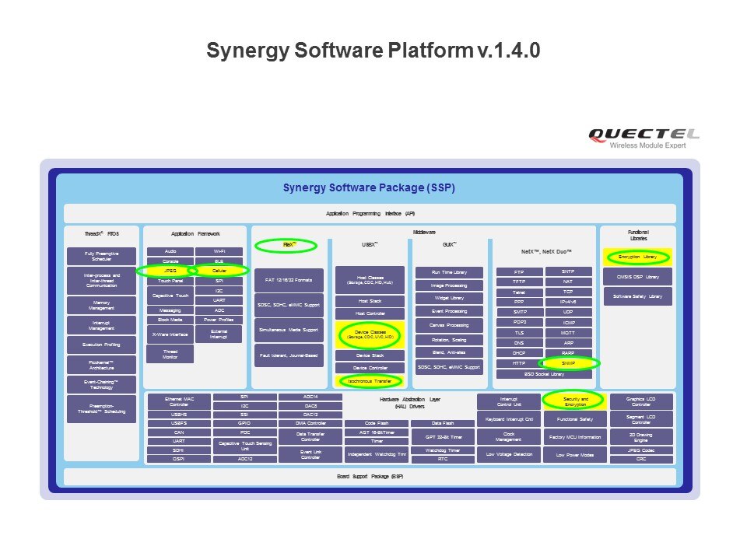Click the BSD Socket Library block

pos(544,374)
